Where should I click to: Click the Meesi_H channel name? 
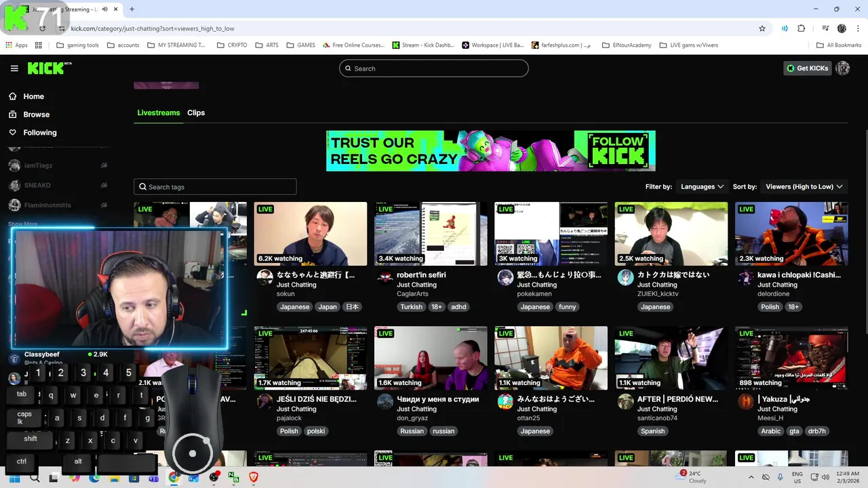coord(770,418)
